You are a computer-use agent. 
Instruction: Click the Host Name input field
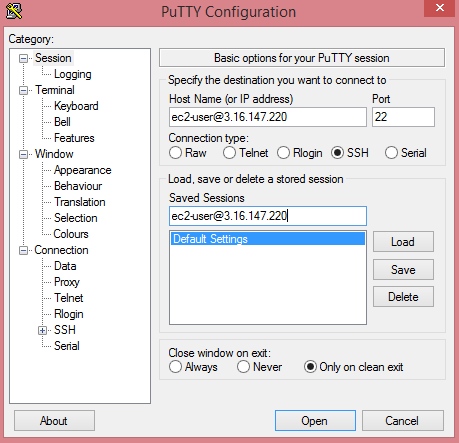tap(268, 117)
